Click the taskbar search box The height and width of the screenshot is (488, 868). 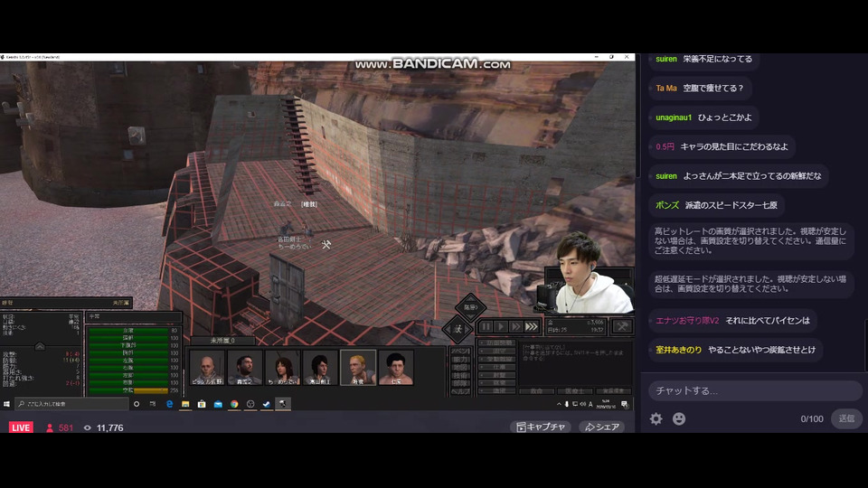tap(71, 404)
